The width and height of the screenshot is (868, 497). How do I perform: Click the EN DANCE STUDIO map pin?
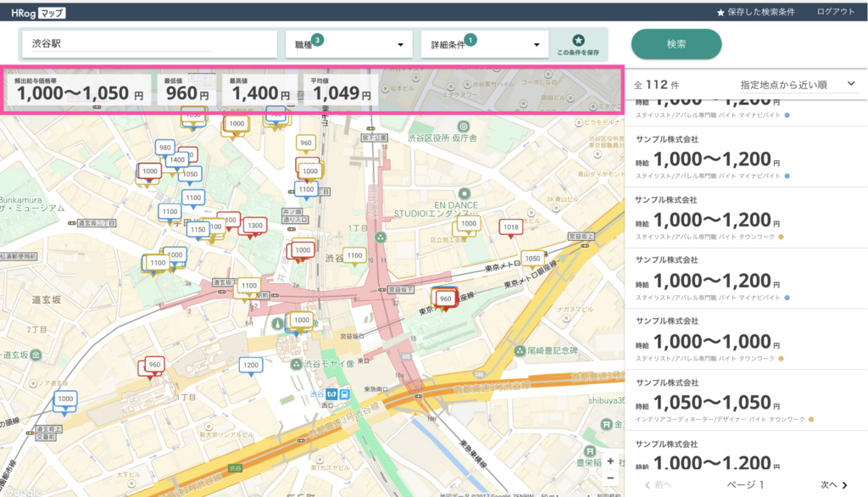pos(465,193)
